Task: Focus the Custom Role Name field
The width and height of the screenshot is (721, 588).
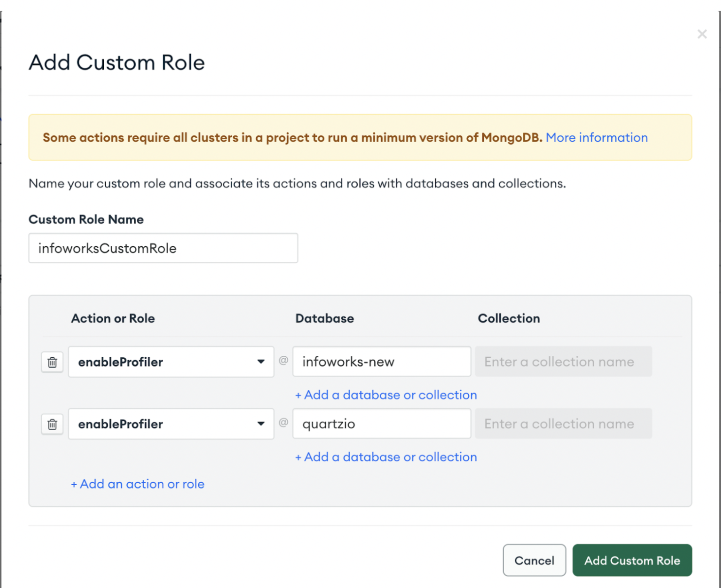Action: pyautogui.click(x=163, y=248)
